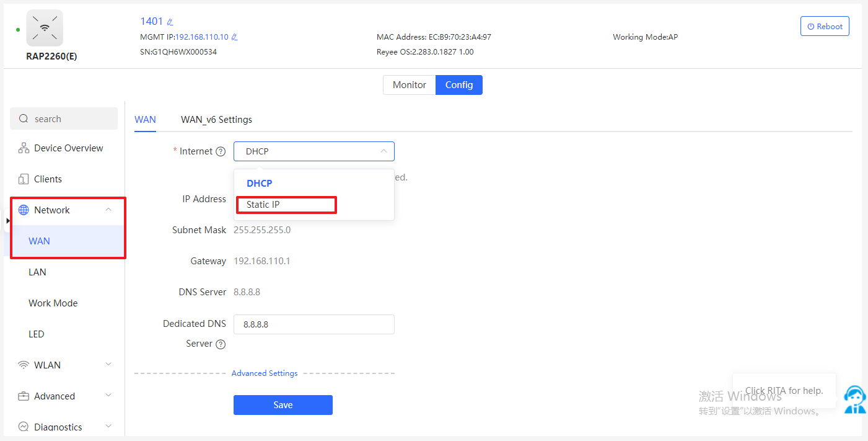Click the edit icon beside MGMT IP address
The width and height of the screenshot is (868, 441).
coord(234,37)
